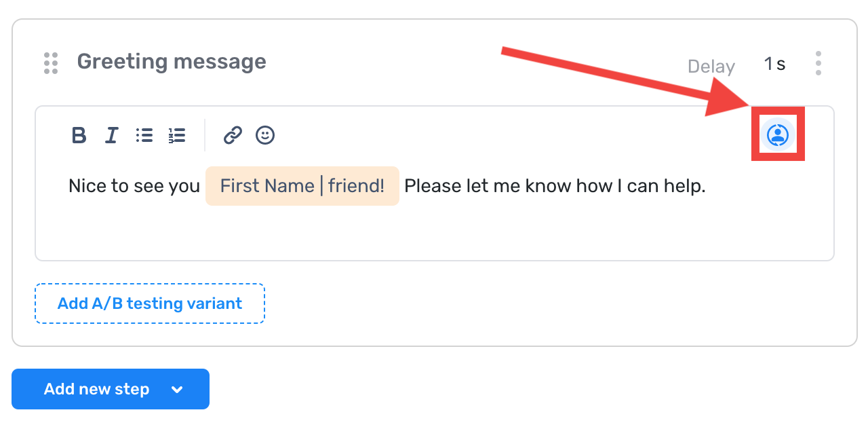Select the Greeting message step title
Viewport: 868px width, 425px height.
pos(172,61)
